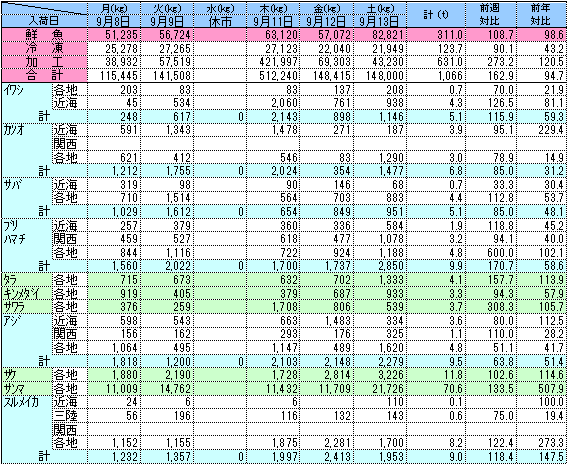
Task: Click the ブリ ハマチ 600.0 cell
Action: [x=491, y=252]
